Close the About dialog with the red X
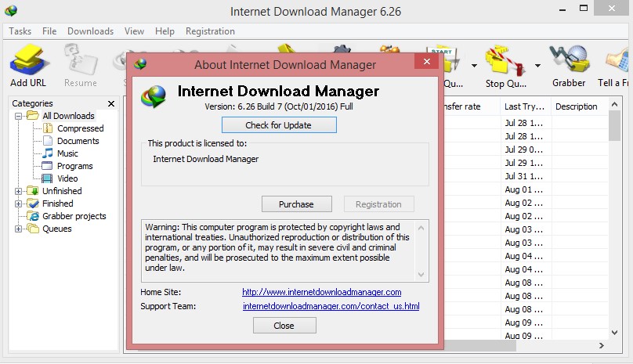The height and width of the screenshot is (364, 633). point(426,61)
